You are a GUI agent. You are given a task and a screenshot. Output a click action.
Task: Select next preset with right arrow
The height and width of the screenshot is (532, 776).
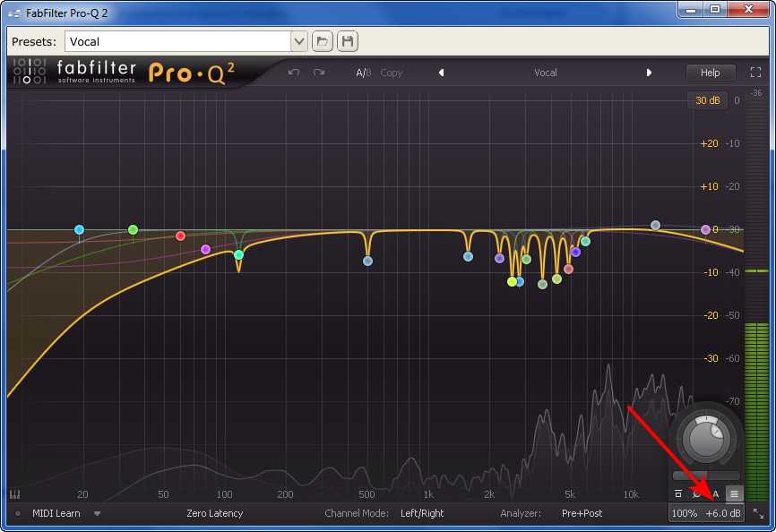point(649,73)
